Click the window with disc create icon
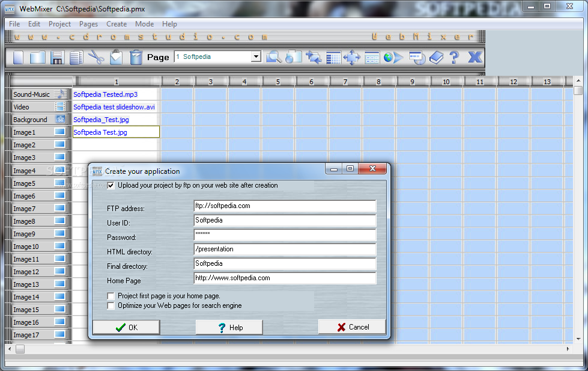 pos(417,58)
